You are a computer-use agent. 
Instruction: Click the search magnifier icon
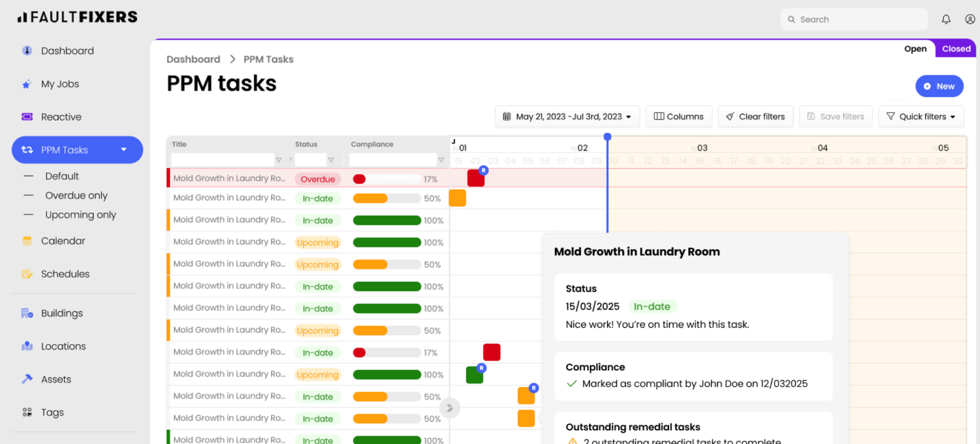click(x=792, y=19)
